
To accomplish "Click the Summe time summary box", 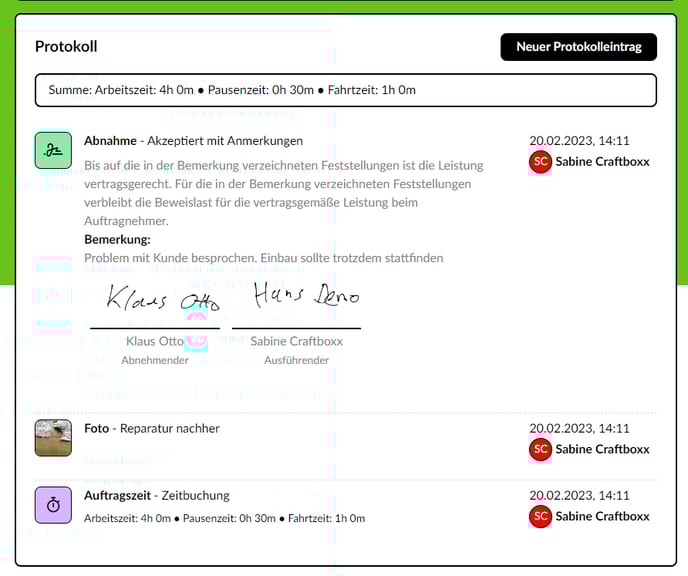I will point(345,90).
